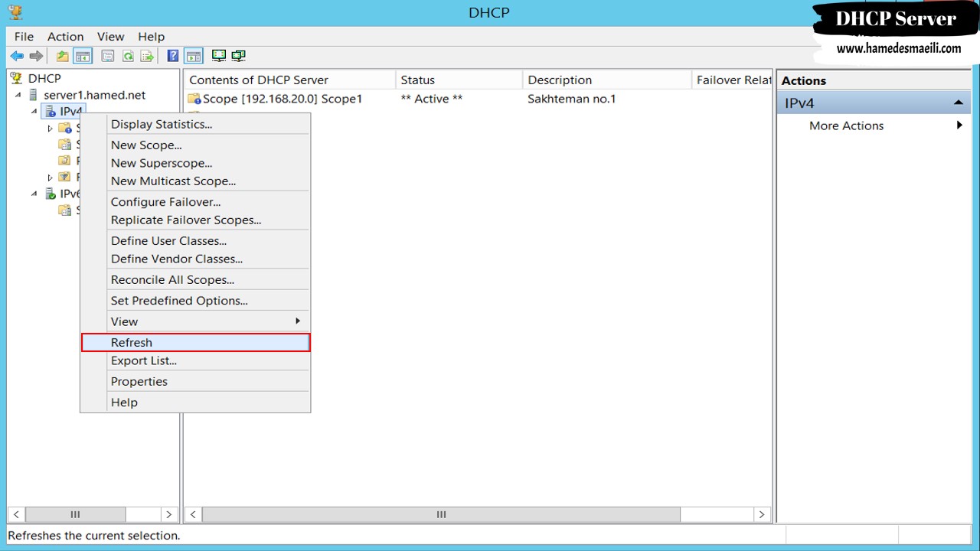Click the Back arrow in the toolbar

click(17, 56)
